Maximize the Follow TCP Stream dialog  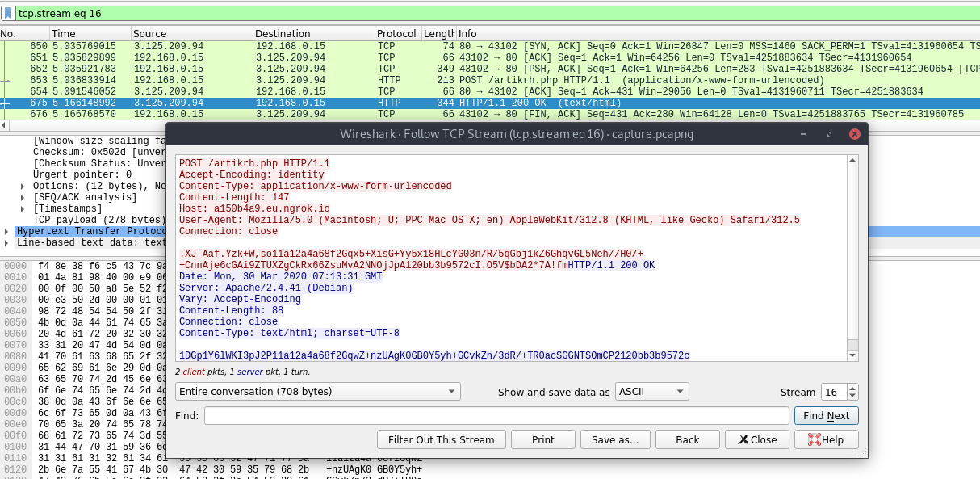[830, 134]
